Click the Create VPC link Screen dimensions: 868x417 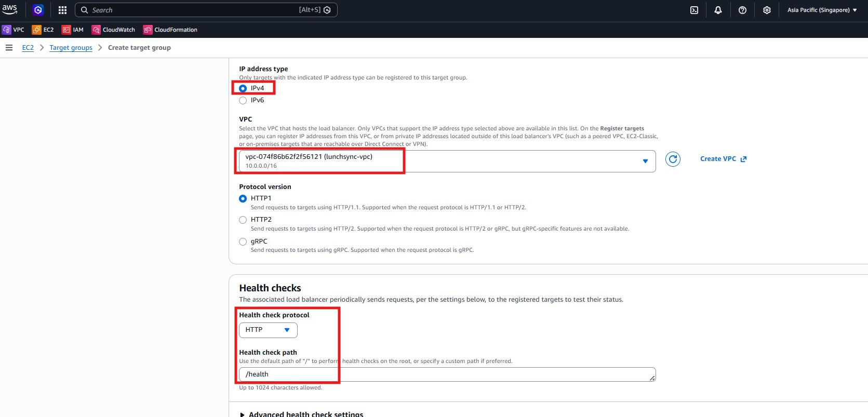pos(723,159)
